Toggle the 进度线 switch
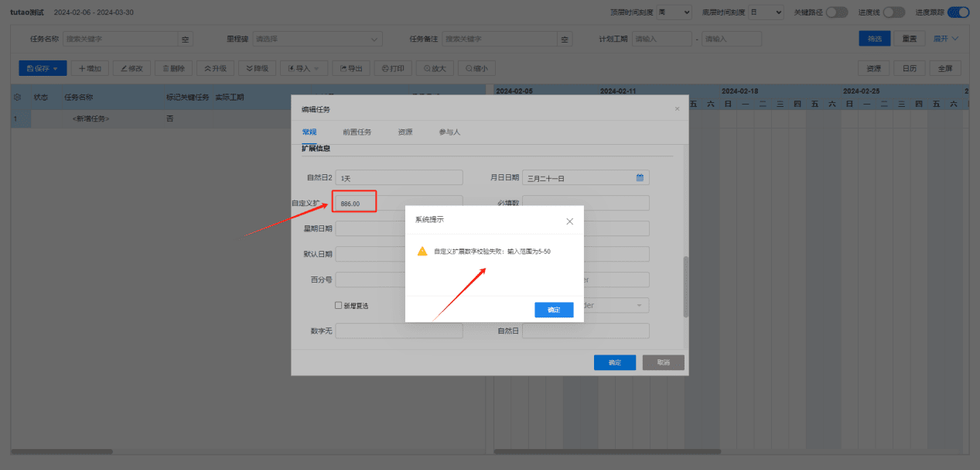Viewport: 980px width, 470px height. 894,12
